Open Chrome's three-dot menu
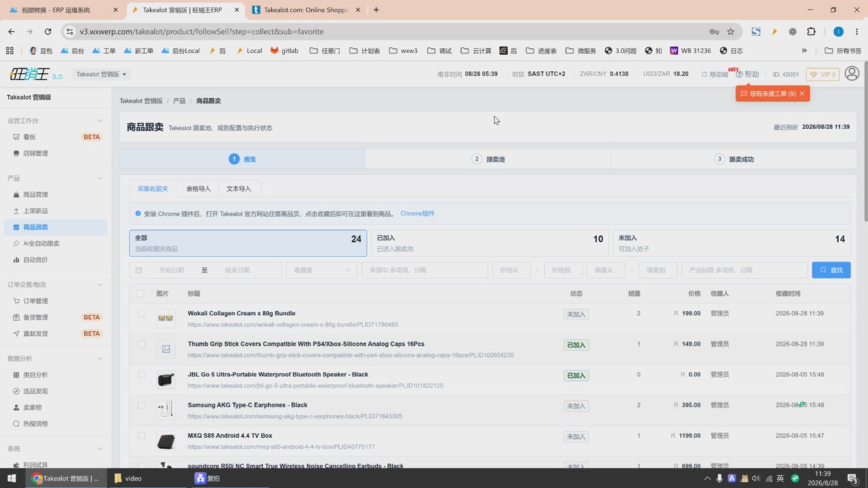 [857, 31]
